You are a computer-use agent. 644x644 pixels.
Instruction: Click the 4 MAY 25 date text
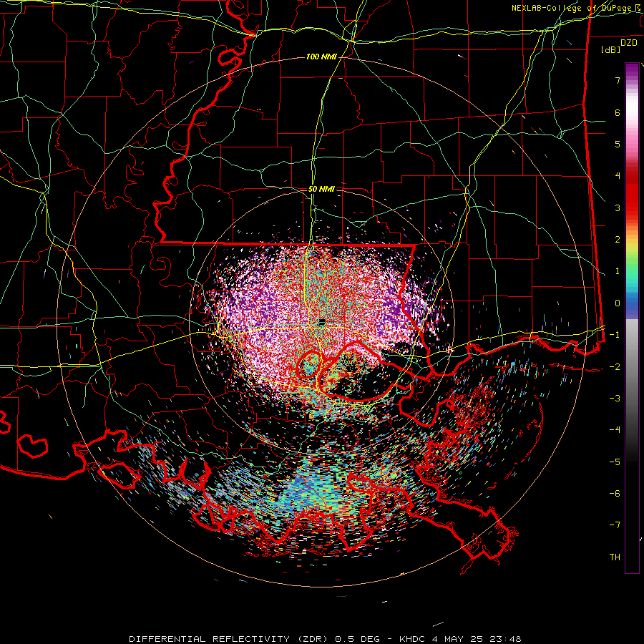coord(457,639)
